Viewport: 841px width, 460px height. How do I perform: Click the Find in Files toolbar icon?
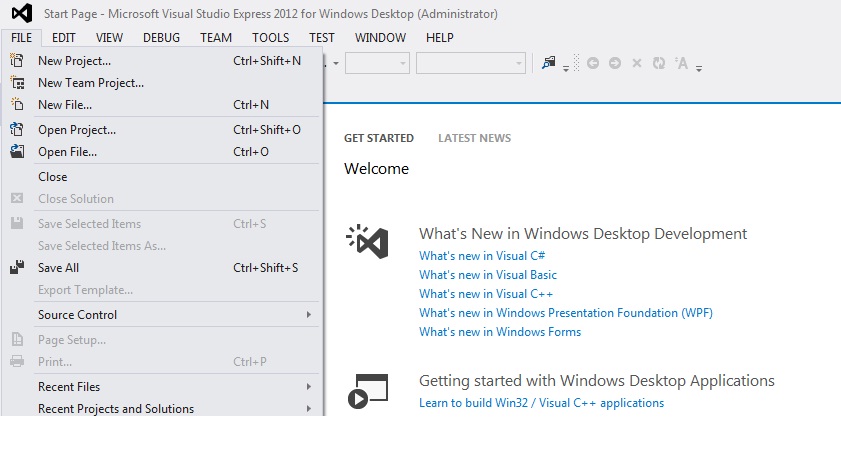(548, 63)
